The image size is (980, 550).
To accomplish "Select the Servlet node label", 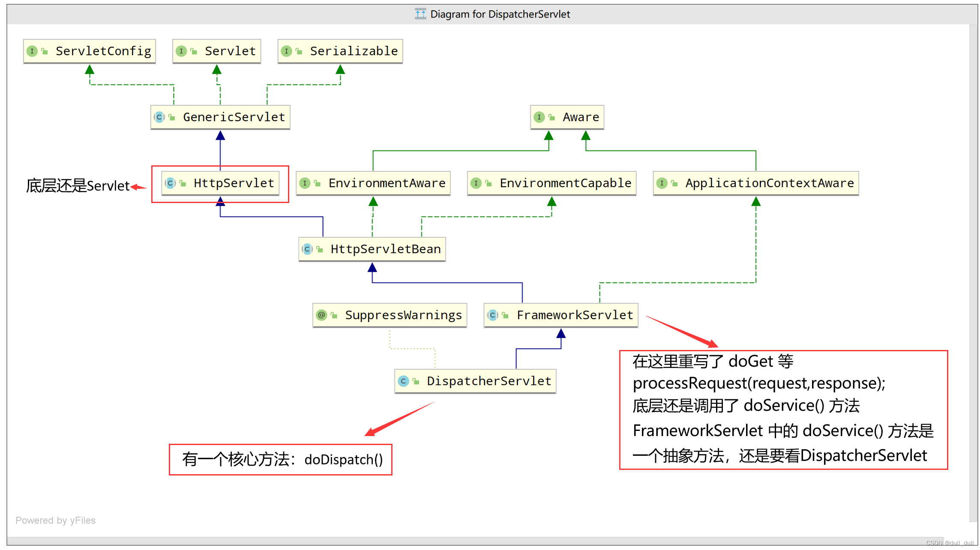I will tap(230, 51).
